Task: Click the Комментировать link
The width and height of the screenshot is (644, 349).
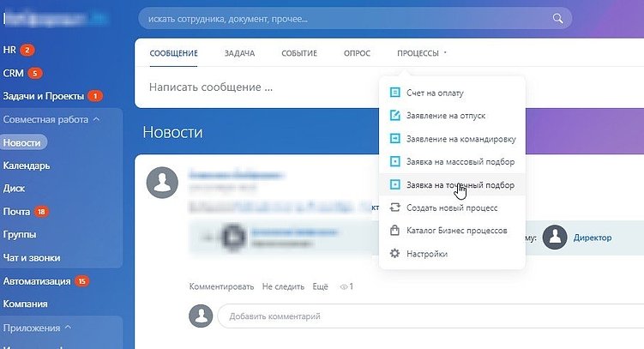Action: [221, 286]
